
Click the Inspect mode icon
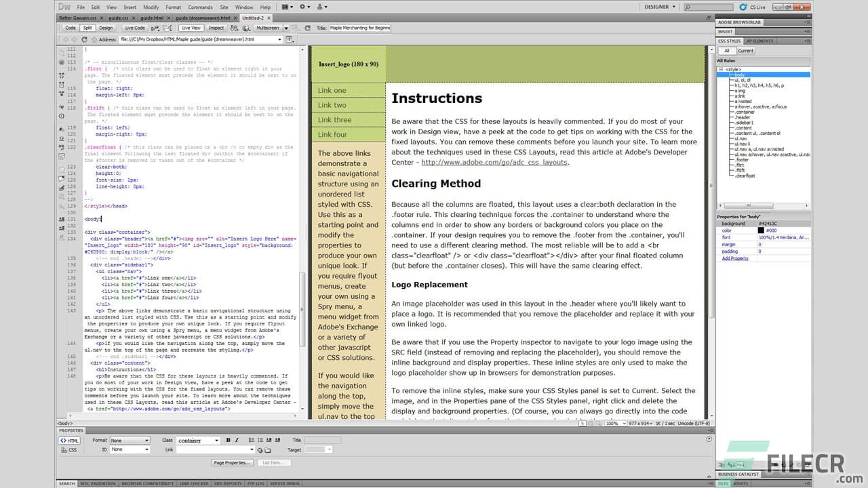(218, 28)
